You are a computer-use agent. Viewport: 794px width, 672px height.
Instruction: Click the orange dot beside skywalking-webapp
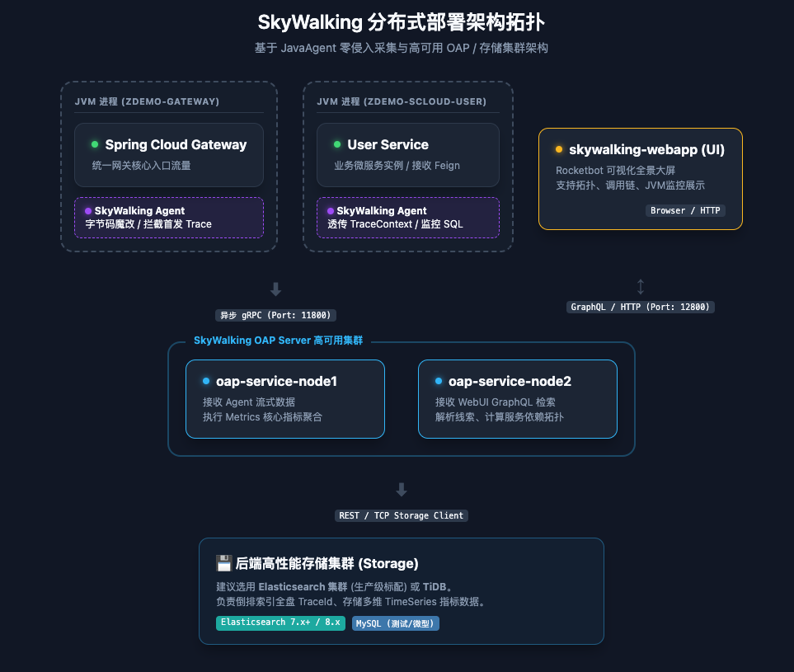(559, 149)
